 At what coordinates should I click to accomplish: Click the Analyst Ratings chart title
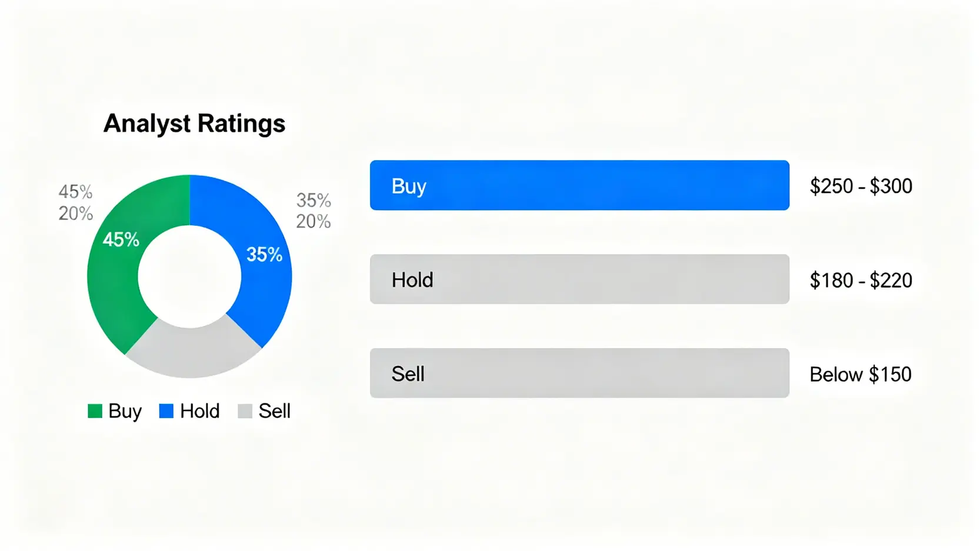point(194,123)
